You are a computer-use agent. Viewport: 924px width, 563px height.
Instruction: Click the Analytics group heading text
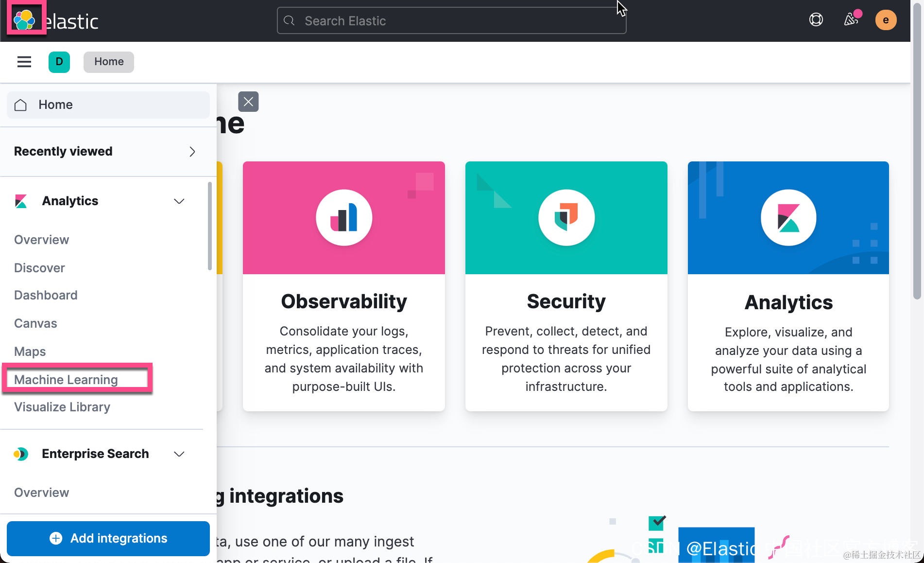click(70, 201)
